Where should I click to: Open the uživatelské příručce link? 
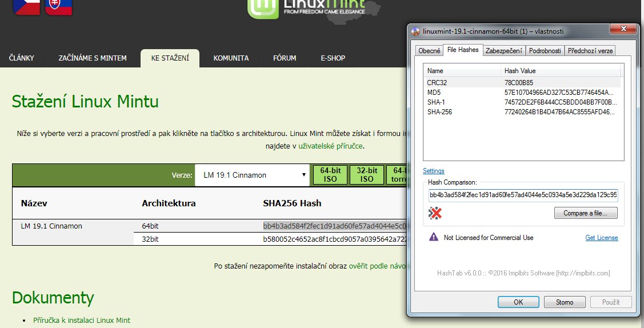point(331,146)
